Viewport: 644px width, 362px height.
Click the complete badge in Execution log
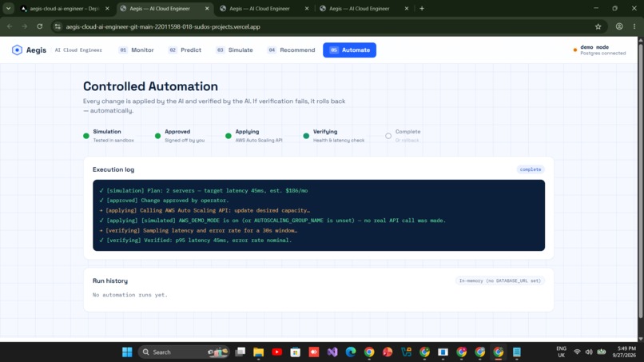pos(531,169)
